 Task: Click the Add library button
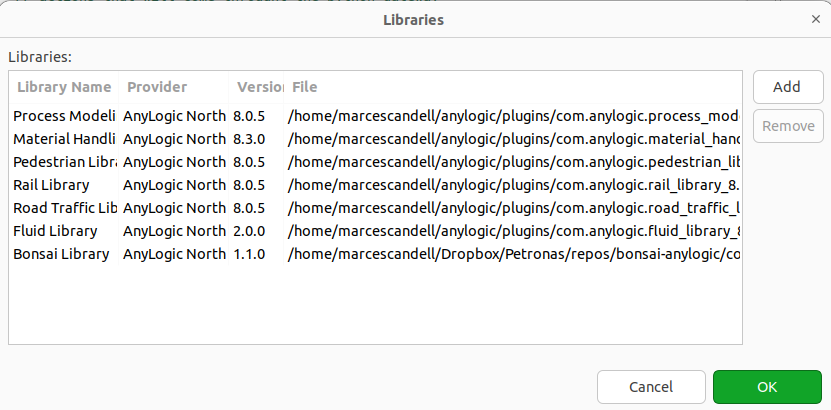788,87
